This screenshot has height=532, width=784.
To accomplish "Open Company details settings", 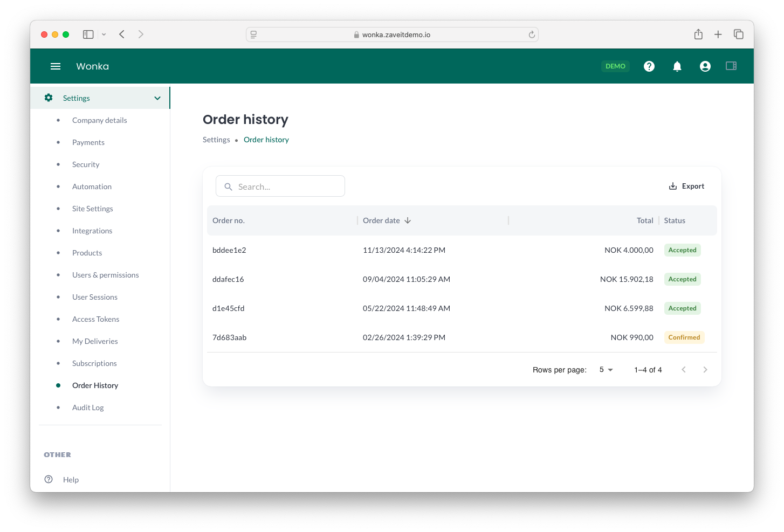I will point(100,120).
